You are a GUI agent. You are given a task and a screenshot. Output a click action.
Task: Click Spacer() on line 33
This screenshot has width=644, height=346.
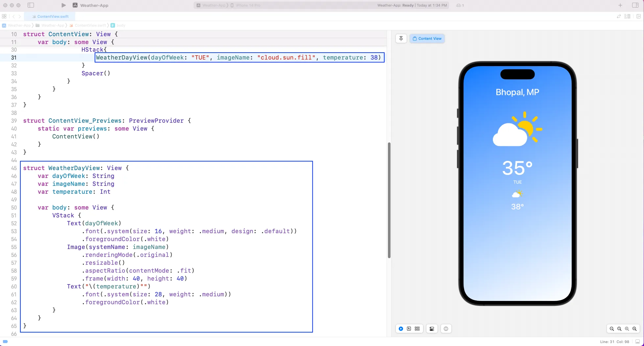tap(96, 73)
